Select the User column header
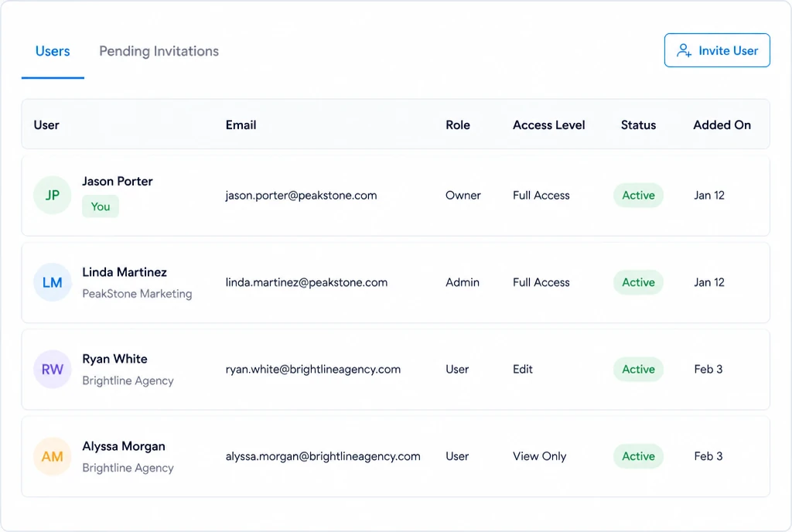 pos(46,124)
